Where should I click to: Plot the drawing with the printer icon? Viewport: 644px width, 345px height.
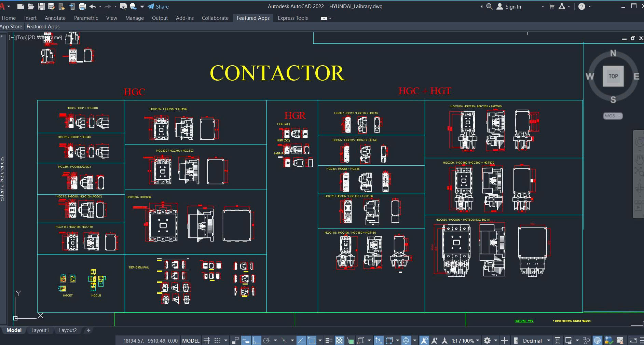pyautogui.click(x=82, y=6)
